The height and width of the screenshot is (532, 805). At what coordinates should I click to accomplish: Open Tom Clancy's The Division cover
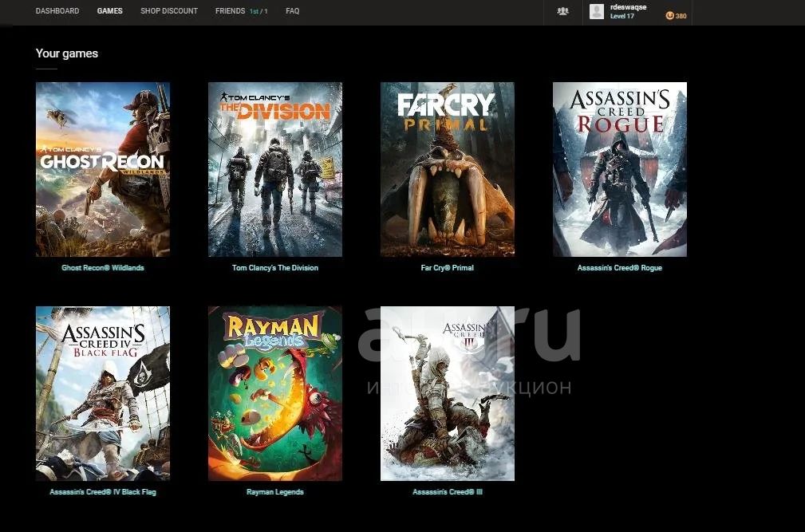click(x=275, y=169)
